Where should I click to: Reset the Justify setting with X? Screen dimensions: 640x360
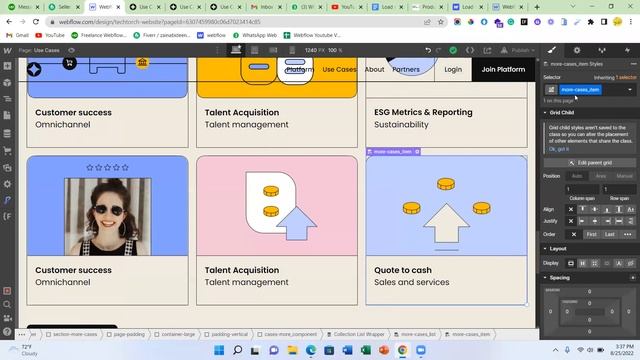(571, 221)
